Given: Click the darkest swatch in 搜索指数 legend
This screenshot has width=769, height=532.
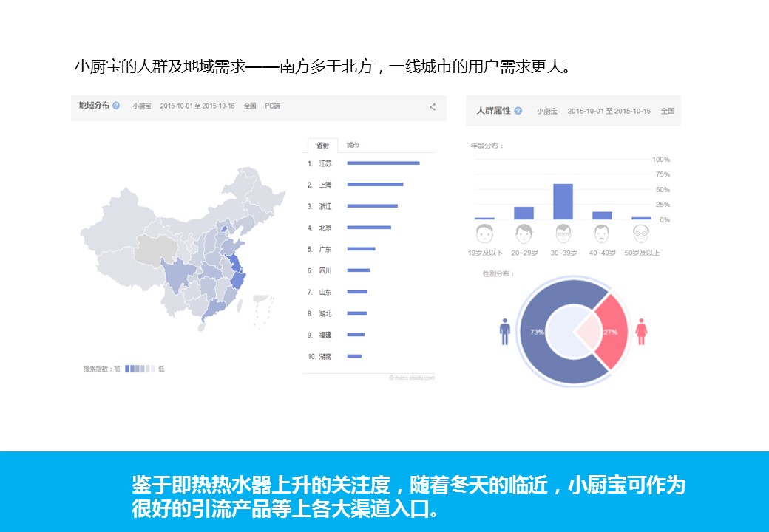Looking at the screenshot, I should [127, 369].
